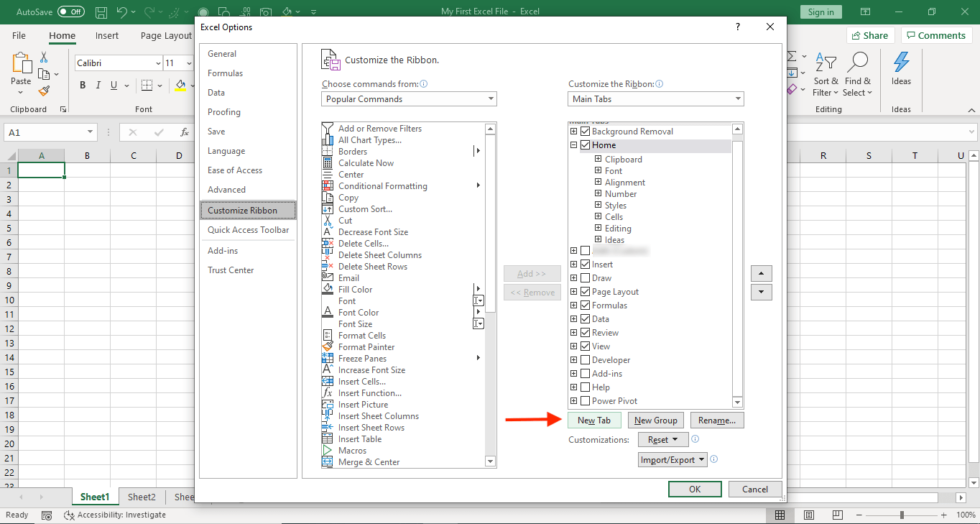Click Page Break Preview icon in status bar
The image size is (980, 524).
[838, 515]
